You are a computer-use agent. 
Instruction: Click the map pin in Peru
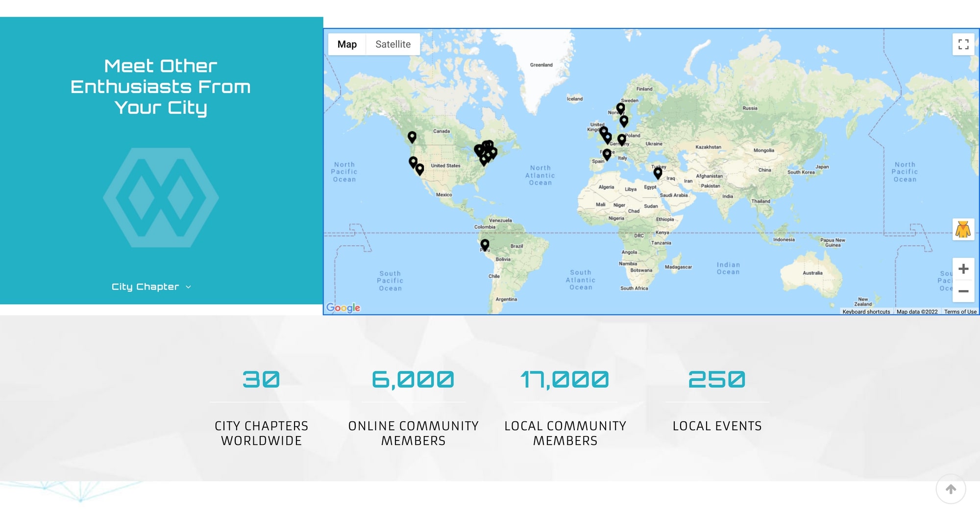[485, 245]
